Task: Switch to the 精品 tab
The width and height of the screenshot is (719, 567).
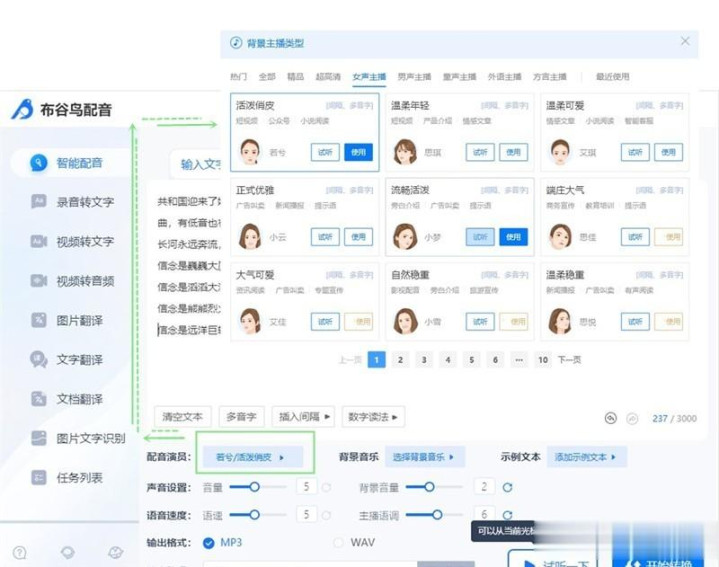Action: (x=295, y=77)
